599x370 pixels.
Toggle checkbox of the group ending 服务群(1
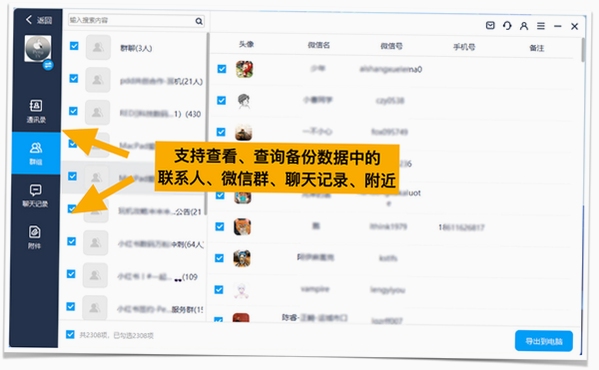pos(71,306)
